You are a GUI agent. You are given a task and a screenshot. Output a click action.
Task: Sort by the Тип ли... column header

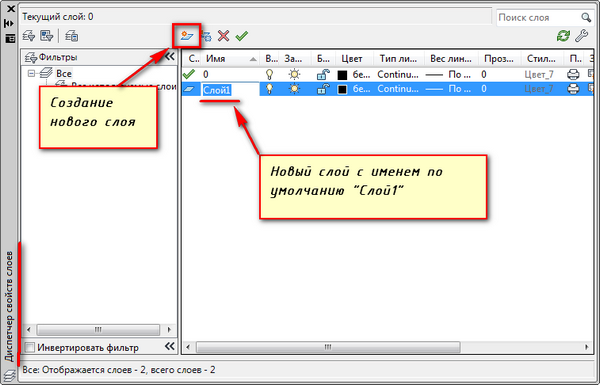click(x=399, y=59)
